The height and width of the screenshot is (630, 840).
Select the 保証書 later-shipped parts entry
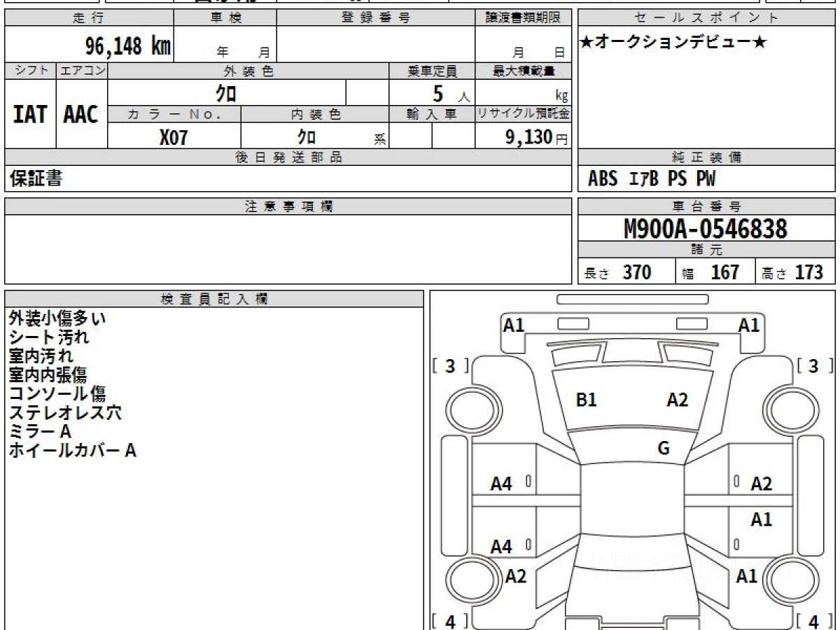click(36, 178)
